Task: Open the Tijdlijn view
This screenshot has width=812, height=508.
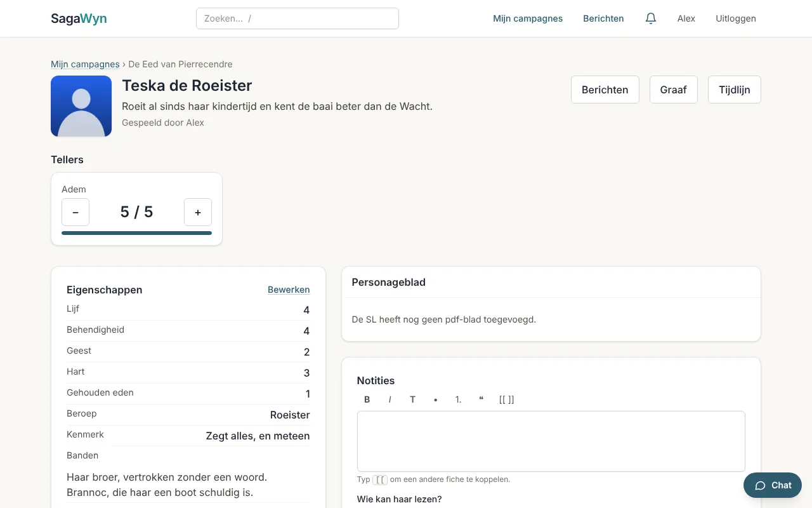Action: [735, 90]
